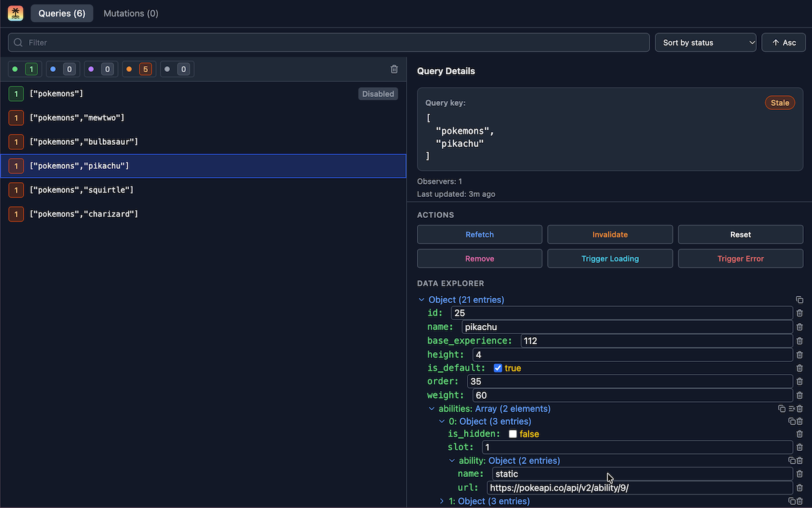This screenshot has height=508, width=812.
Task: Delete the id field with its trash icon
Action: pyautogui.click(x=799, y=313)
